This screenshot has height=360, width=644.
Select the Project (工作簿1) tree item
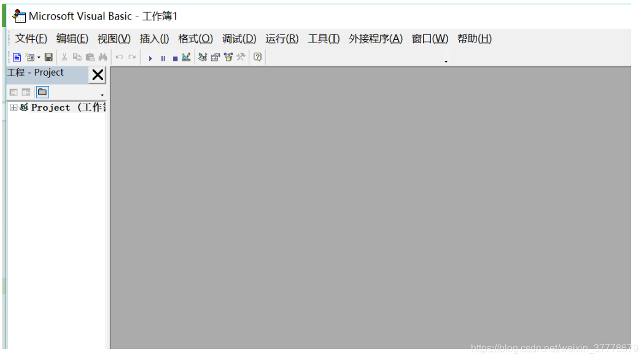coord(68,108)
